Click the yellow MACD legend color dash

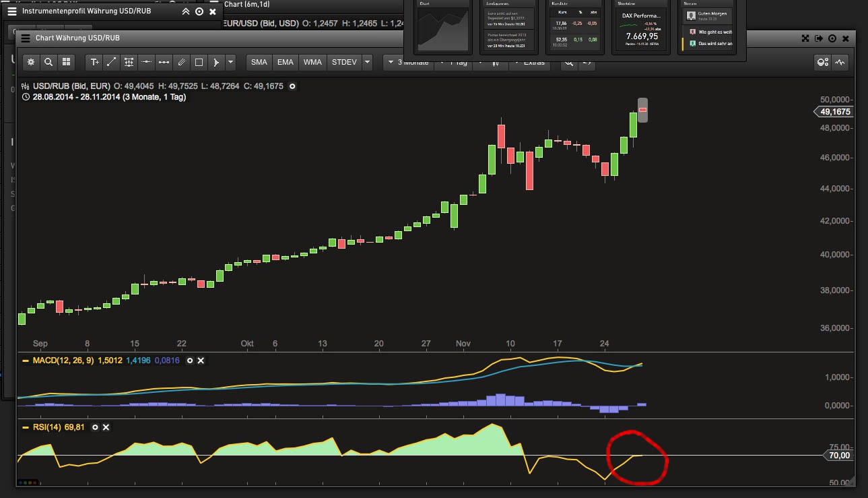(x=26, y=361)
